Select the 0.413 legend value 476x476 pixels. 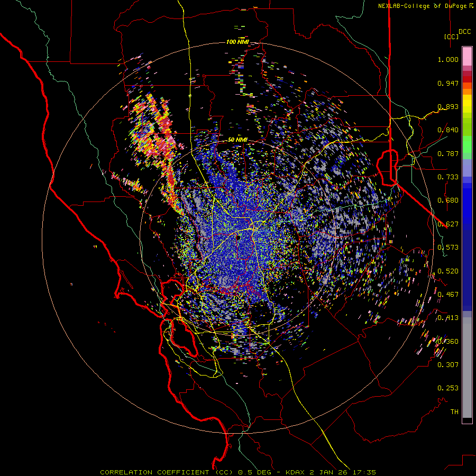tap(448, 318)
